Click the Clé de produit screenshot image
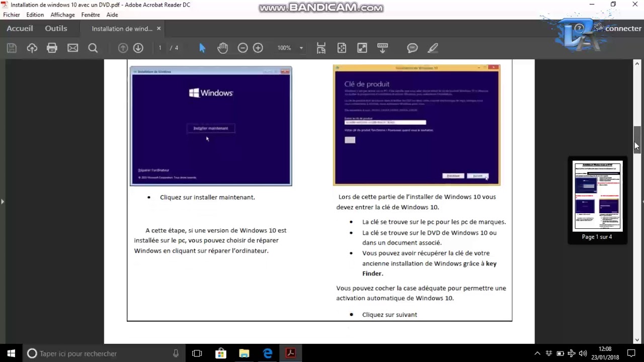This screenshot has height=362, width=644. [x=417, y=125]
